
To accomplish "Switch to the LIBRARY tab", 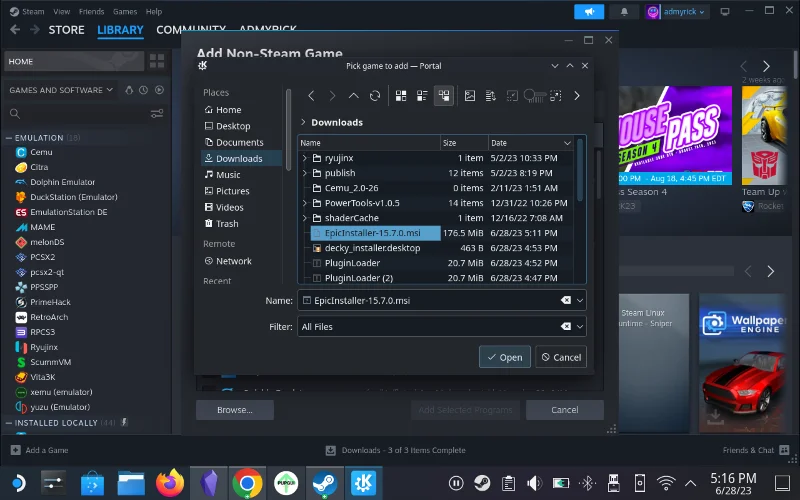I will 120,30.
